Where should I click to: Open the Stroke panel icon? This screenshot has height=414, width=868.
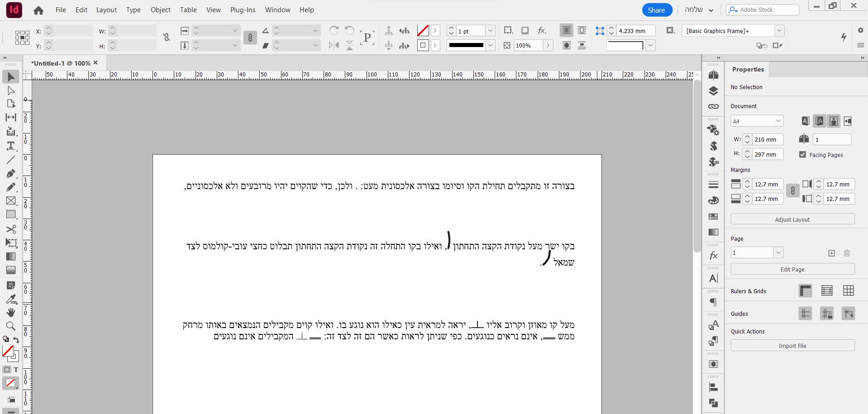[713, 185]
